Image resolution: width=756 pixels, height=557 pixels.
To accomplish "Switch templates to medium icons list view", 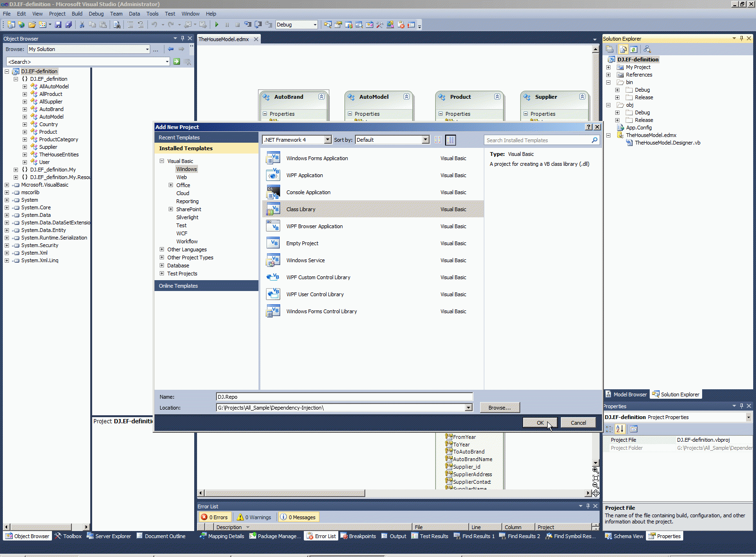I will 451,140.
